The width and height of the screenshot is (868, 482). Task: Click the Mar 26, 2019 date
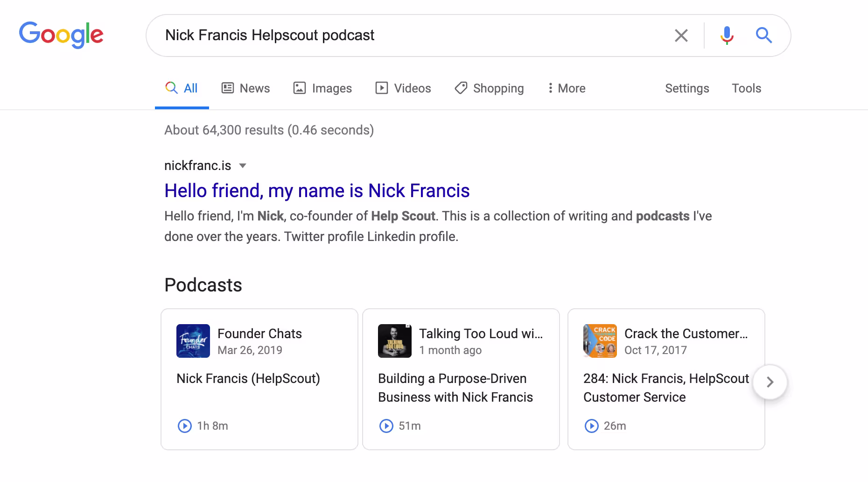(250, 350)
